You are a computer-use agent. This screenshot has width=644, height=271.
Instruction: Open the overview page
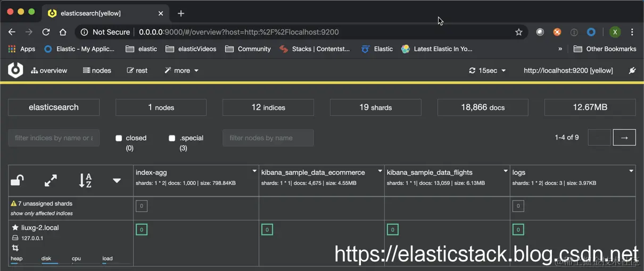click(x=49, y=70)
